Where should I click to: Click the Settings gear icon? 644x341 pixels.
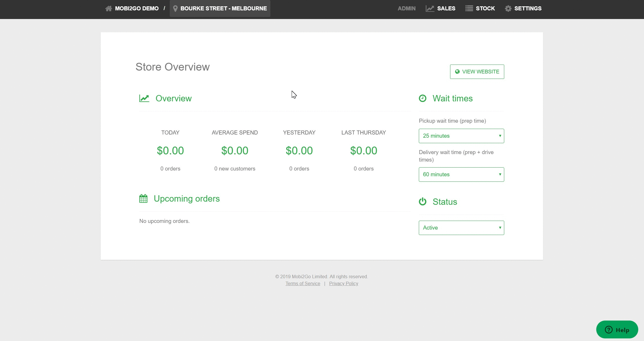click(508, 9)
